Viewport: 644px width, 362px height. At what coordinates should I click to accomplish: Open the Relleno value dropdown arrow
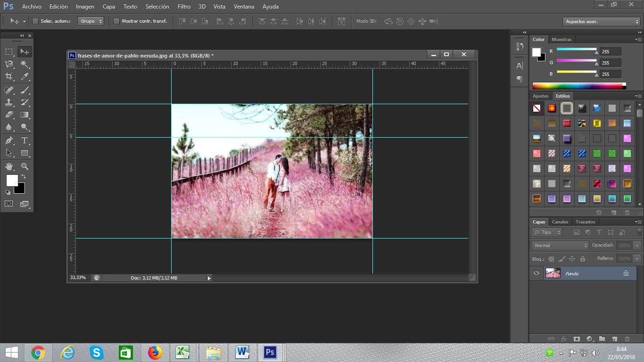[637, 259]
